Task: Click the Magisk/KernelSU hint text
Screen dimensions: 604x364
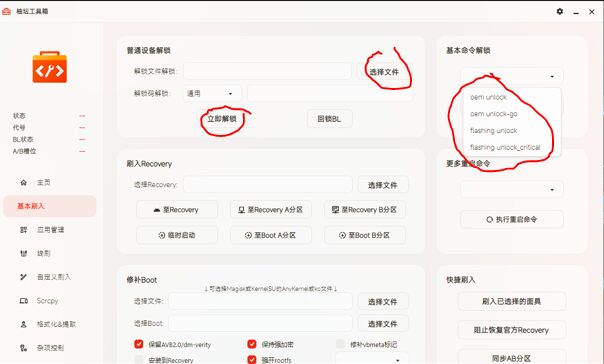Action: [x=271, y=289]
